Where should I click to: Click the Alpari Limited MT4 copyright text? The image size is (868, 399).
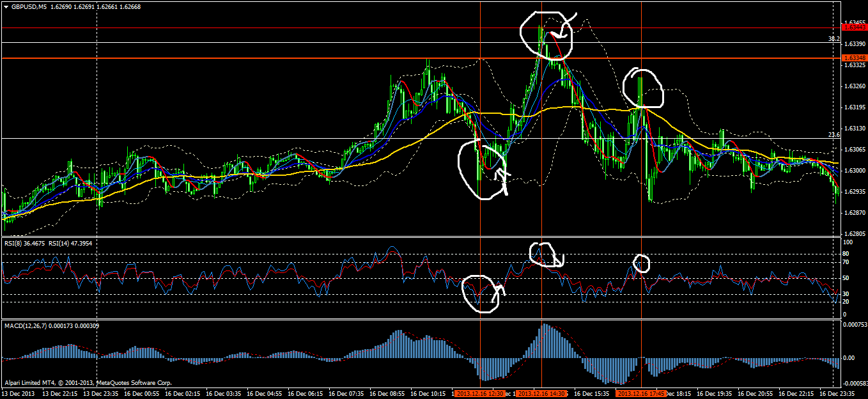pyautogui.click(x=87, y=383)
